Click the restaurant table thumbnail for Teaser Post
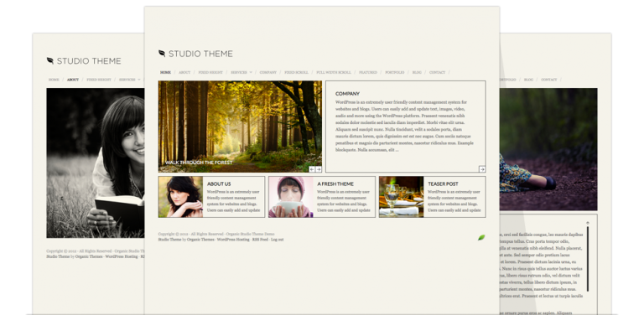Viewport: 644px width, 315px height. tap(402, 197)
